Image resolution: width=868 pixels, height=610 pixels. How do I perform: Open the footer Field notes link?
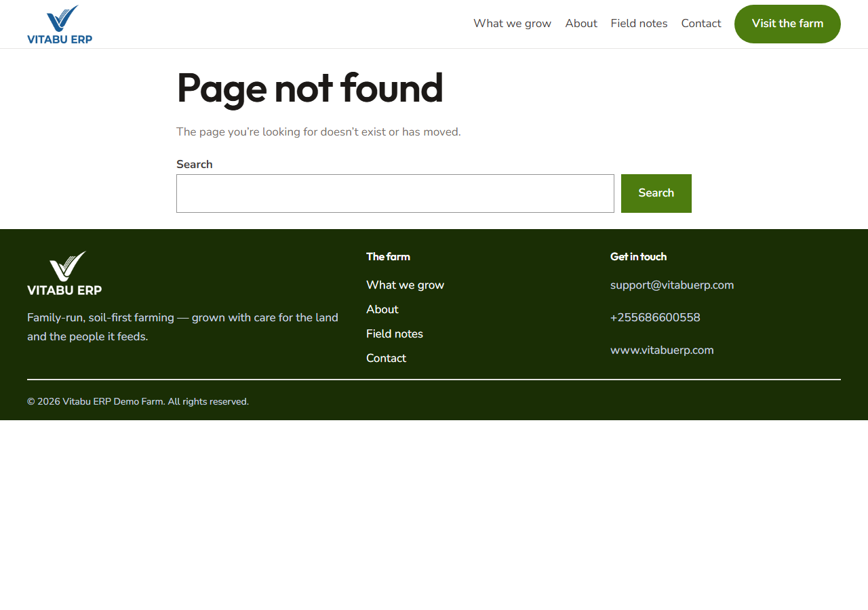coord(395,334)
